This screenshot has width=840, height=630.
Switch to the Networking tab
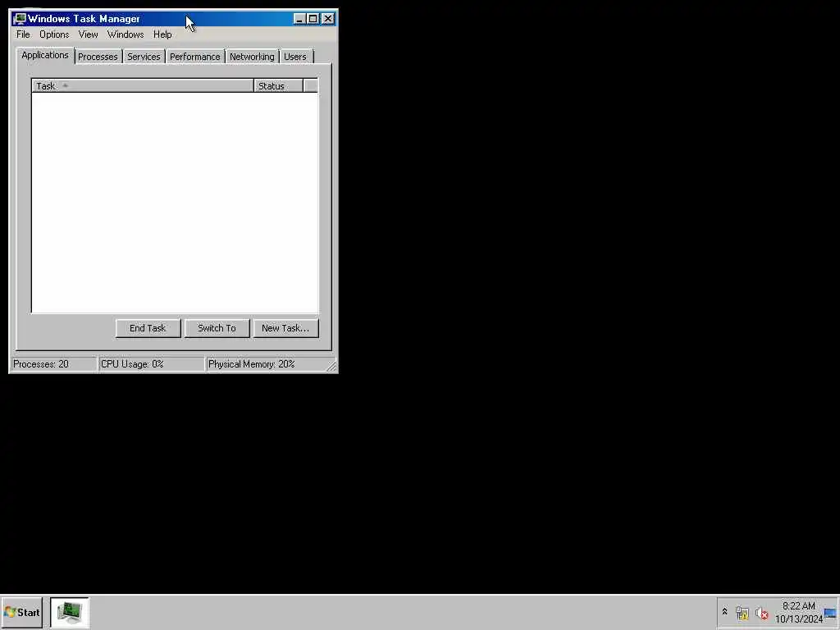point(252,57)
